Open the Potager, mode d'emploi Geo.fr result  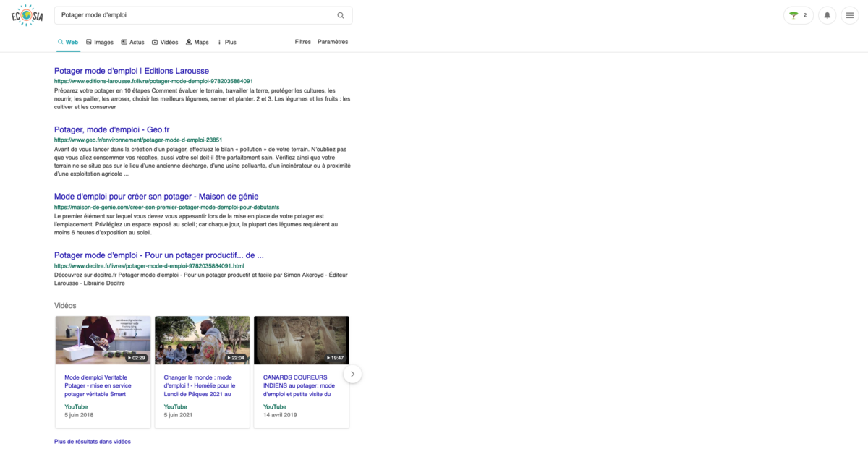[111, 129]
